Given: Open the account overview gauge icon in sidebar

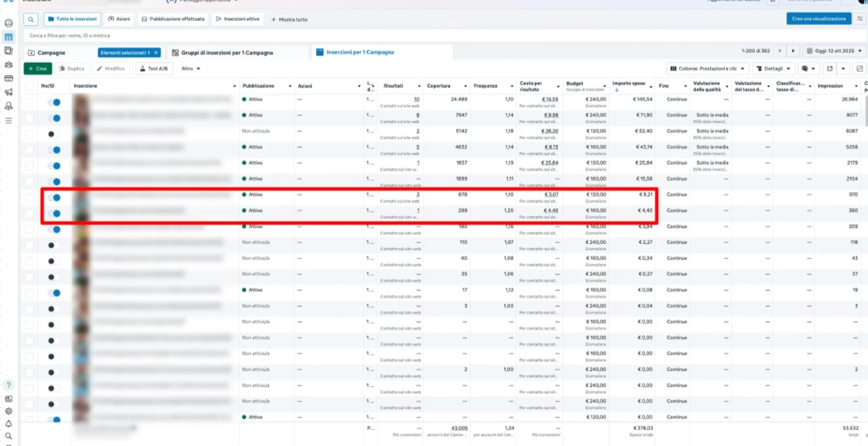Looking at the screenshot, I should (8, 23).
